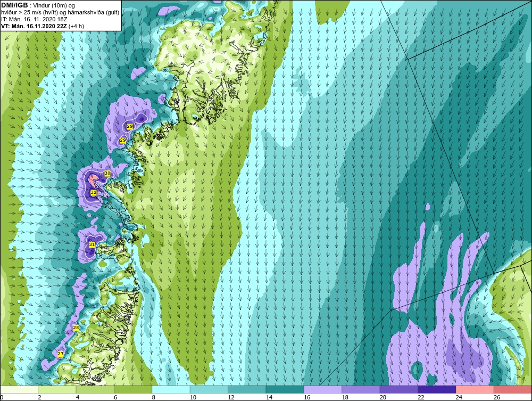Click the '22' tick on the color scale
This screenshot has height=401, width=532.
(421, 397)
